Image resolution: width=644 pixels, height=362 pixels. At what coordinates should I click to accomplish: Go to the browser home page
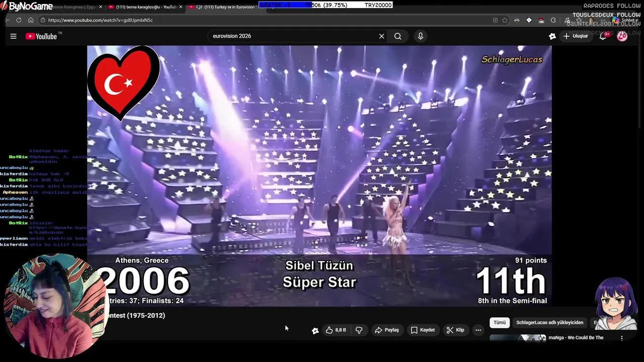click(31, 20)
